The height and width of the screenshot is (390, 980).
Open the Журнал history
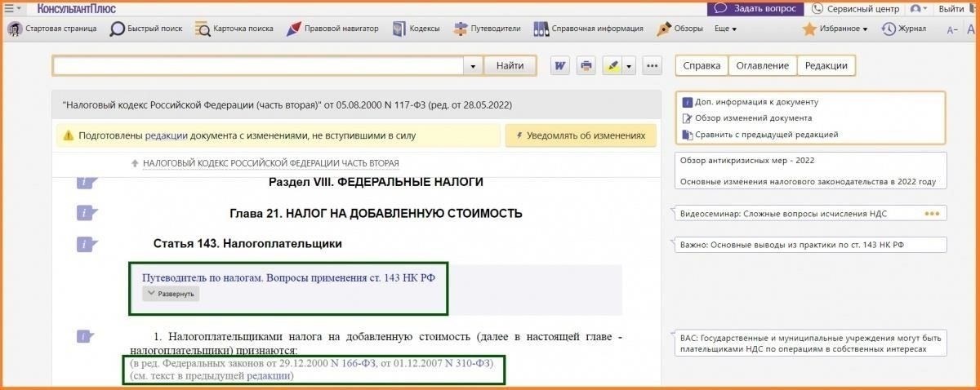tap(904, 29)
